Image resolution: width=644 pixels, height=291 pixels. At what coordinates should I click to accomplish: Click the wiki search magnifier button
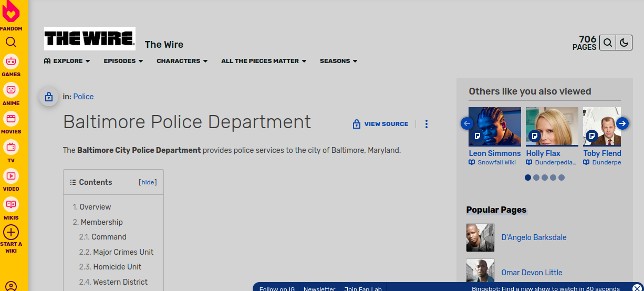tap(608, 43)
